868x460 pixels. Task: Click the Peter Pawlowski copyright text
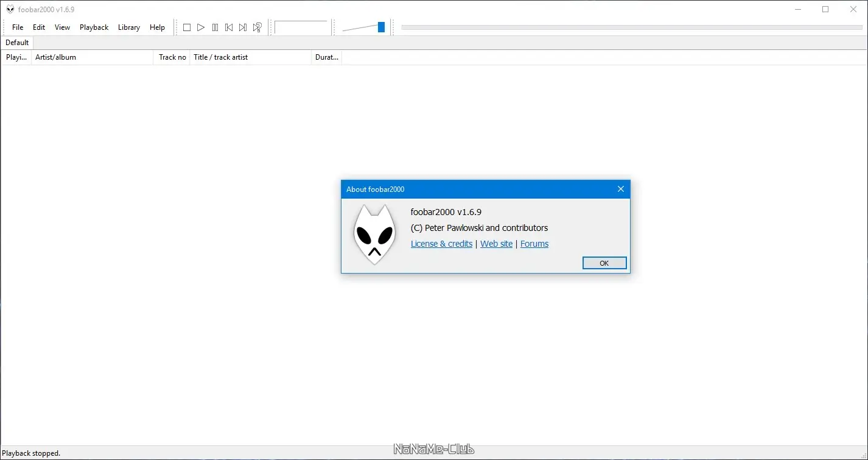(x=480, y=228)
